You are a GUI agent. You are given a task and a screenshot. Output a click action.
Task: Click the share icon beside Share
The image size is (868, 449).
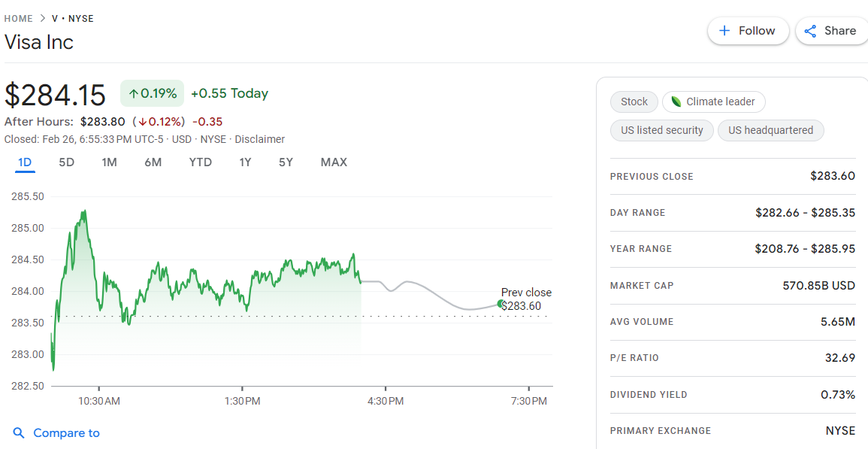pyautogui.click(x=810, y=31)
